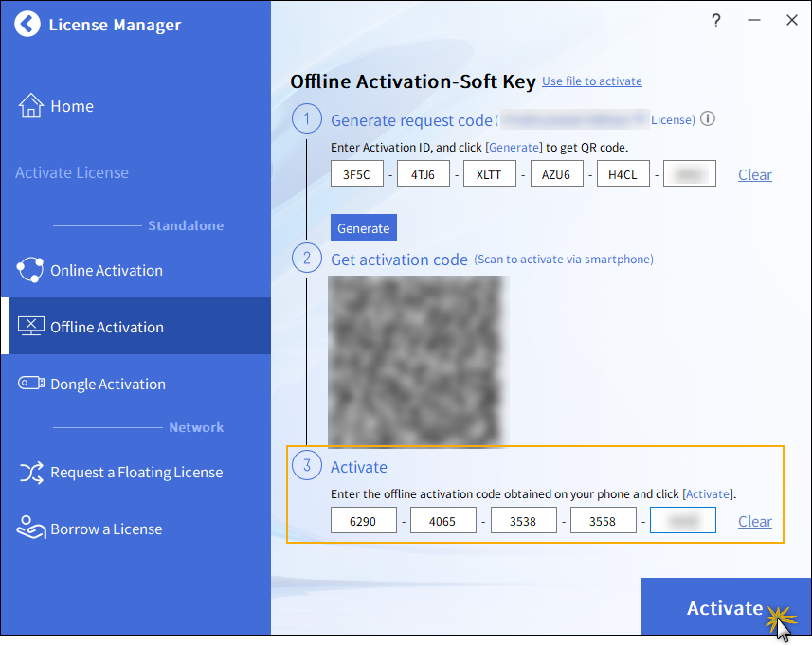Screen dimensions: 812x645
Task: Click the Dongle Activation USB icon
Action: (31, 384)
